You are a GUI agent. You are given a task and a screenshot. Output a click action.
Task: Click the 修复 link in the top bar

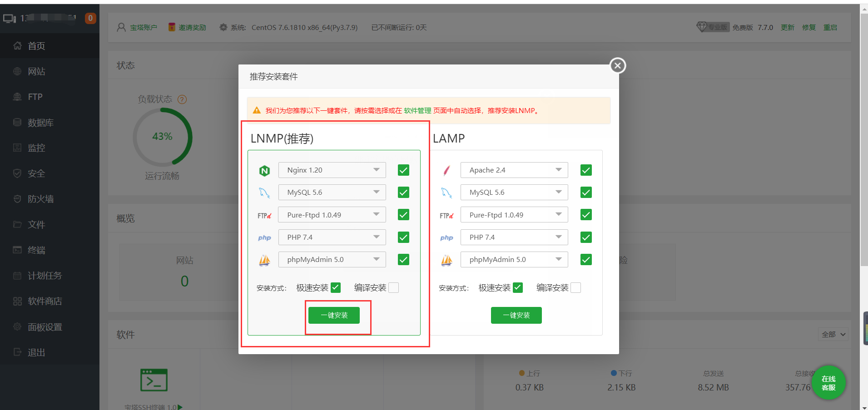809,28
